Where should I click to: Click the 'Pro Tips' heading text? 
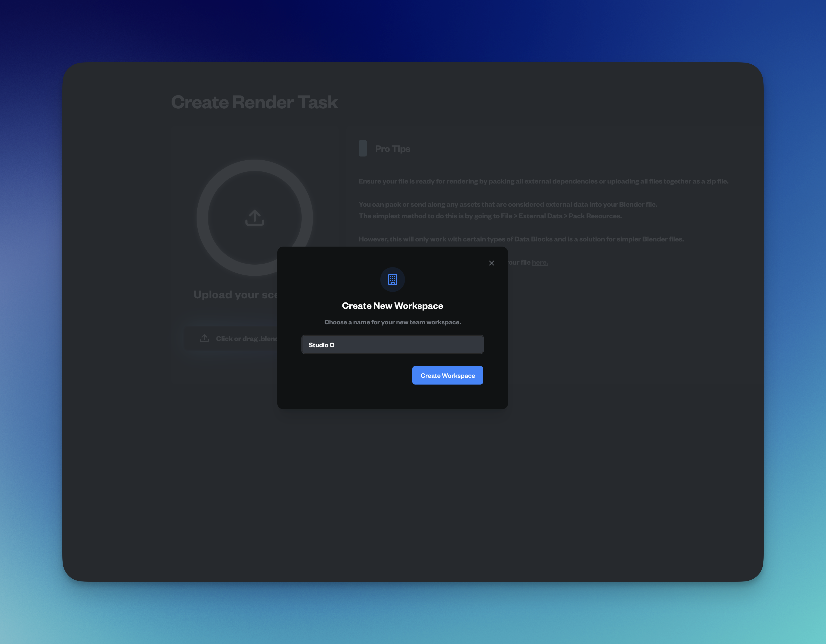coord(392,149)
